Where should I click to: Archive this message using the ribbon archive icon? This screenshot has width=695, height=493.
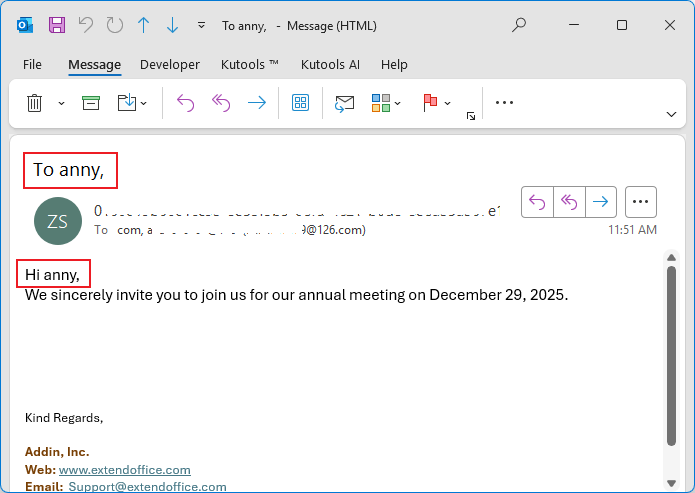coord(91,102)
